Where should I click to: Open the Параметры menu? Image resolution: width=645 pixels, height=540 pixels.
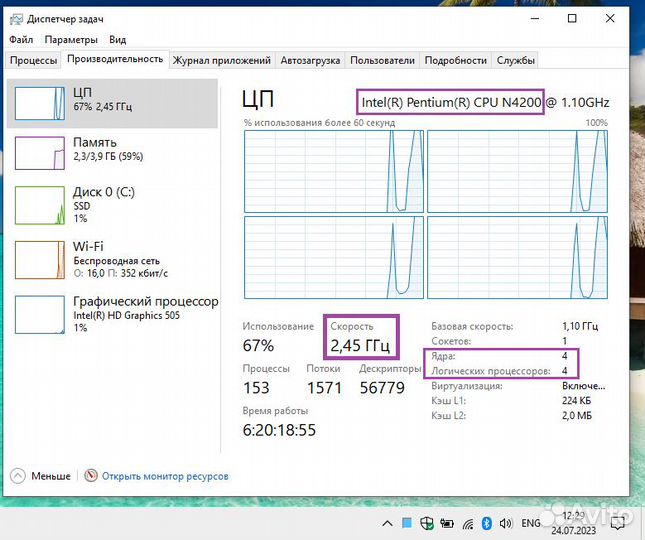tap(71, 39)
